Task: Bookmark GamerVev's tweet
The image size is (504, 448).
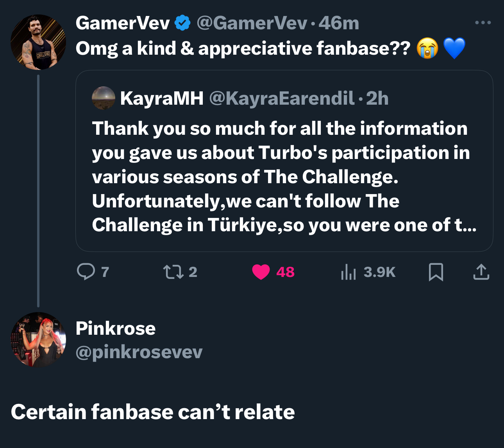Action: (436, 272)
